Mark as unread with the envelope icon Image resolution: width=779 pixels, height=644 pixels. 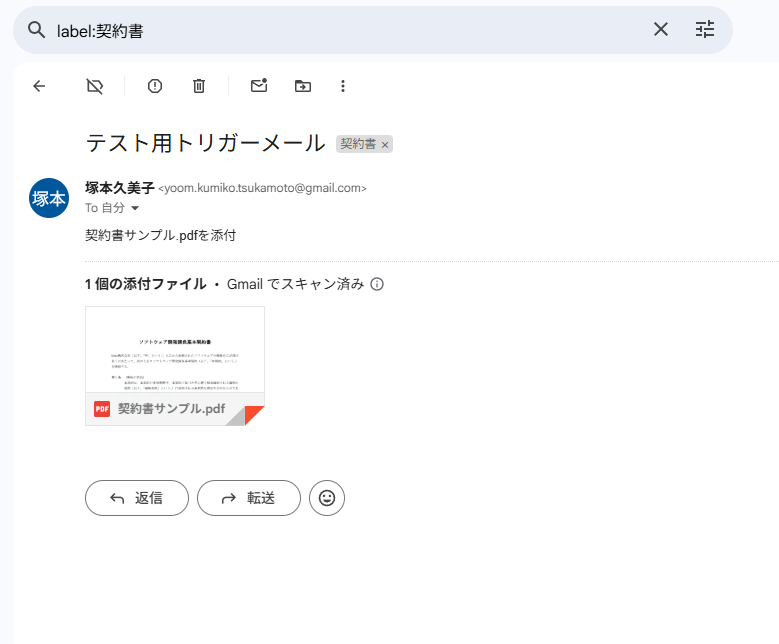(259, 85)
